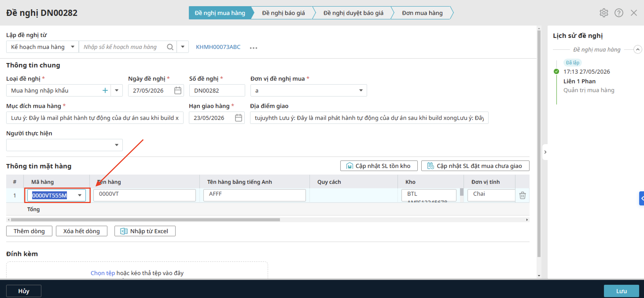
Task: Click Xóa hết dòng button
Action: (81, 231)
